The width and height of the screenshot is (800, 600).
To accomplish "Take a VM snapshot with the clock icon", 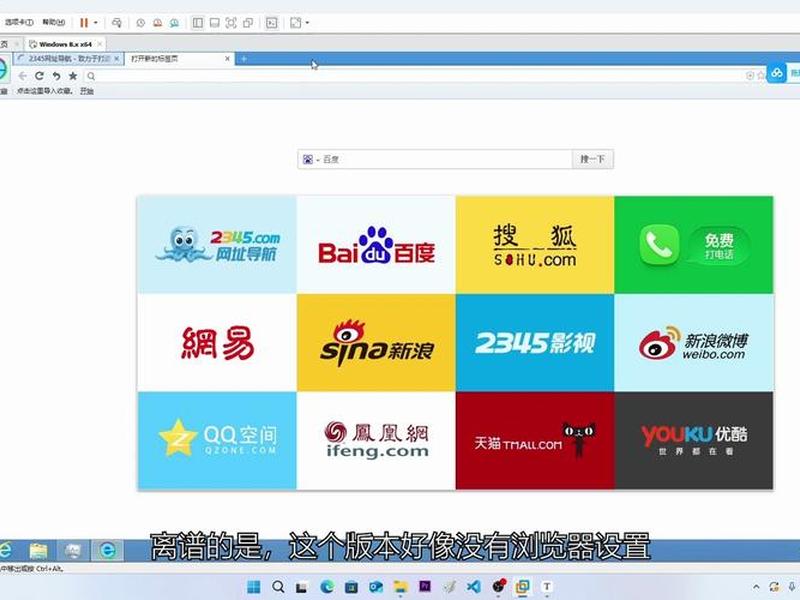I will pos(140,22).
